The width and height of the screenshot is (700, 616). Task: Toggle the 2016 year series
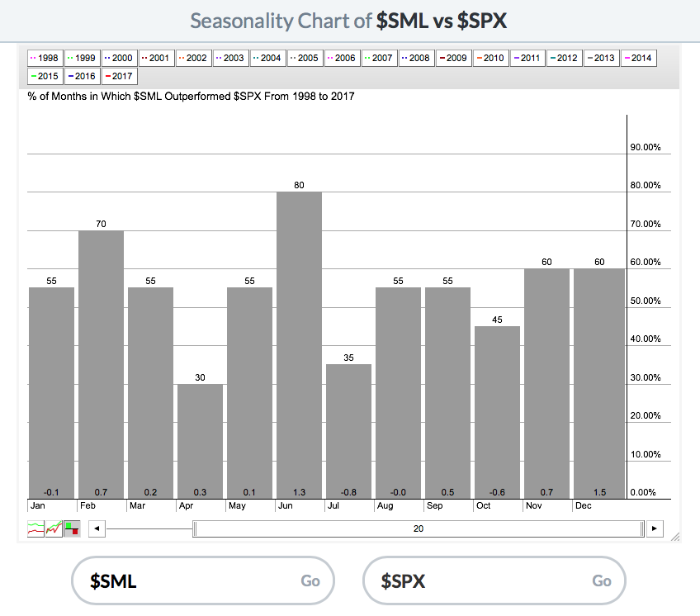[83, 77]
